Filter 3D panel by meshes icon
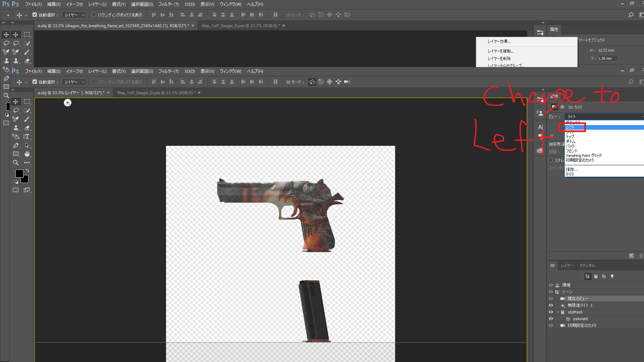The width and height of the screenshot is (644, 362). pyautogui.click(x=596, y=277)
